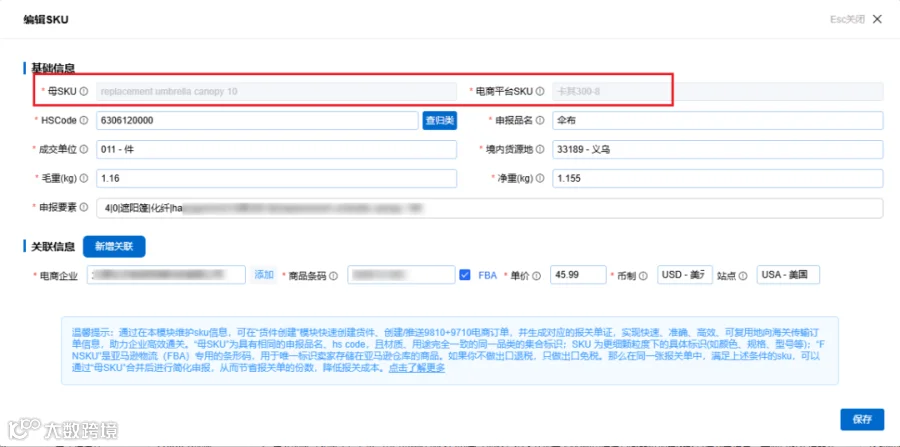This screenshot has width=900, height=447.
Task: Click info icon beside 成交单位 label
Action: click(84, 149)
